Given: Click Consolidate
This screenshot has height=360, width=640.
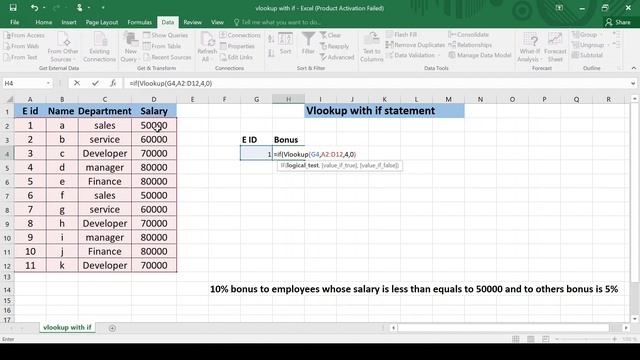Looking at the screenshot, I should coord(468,35).
